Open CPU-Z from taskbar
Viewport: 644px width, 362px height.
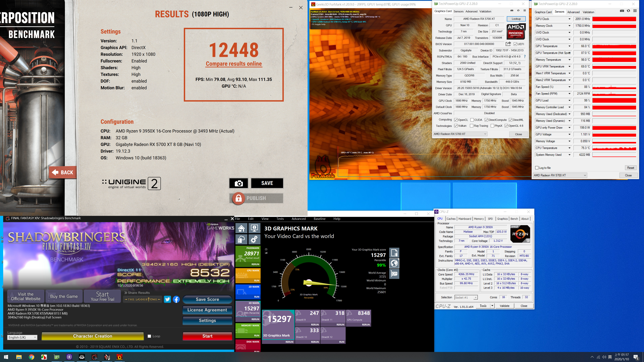(x=69, y=357)
